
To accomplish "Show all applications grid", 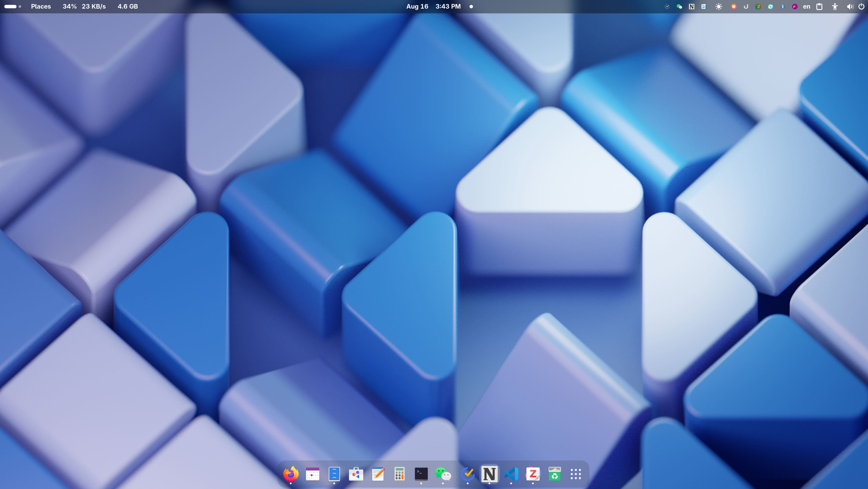I will coord(576,474).
